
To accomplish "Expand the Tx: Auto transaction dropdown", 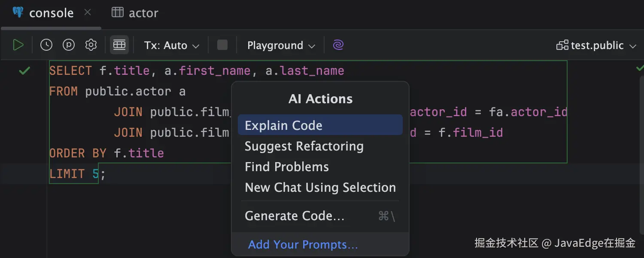I will [172, 46].
